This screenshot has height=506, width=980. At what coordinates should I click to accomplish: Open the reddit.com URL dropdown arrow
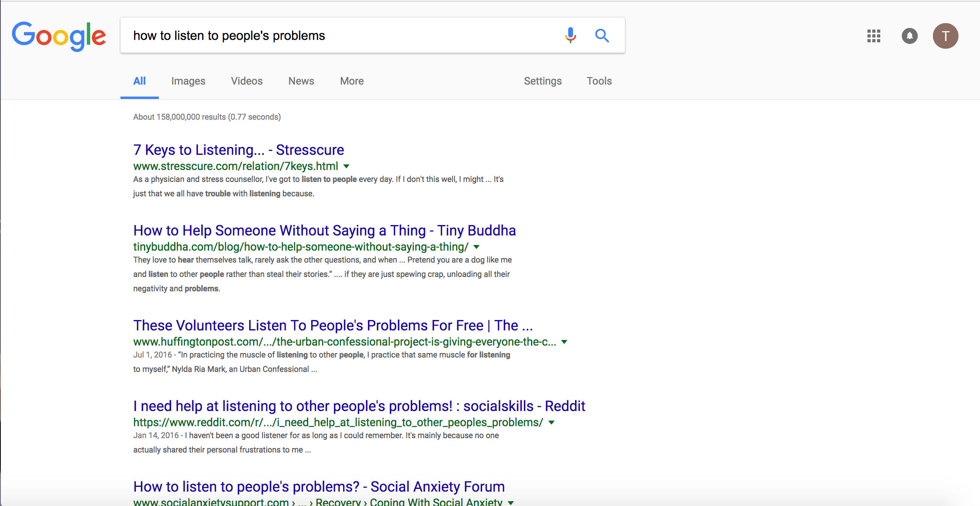pyautogui.click(x=551, y=423)
